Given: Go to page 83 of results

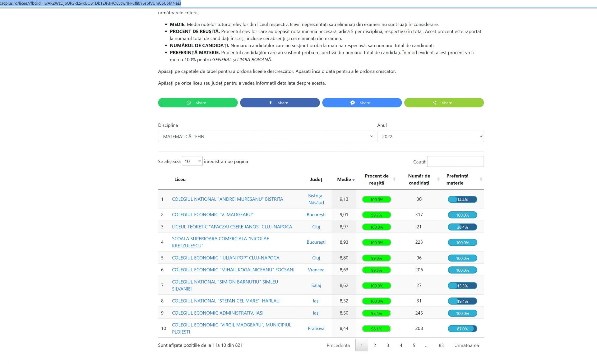Looking at the screenshot, I should [441, 345].
